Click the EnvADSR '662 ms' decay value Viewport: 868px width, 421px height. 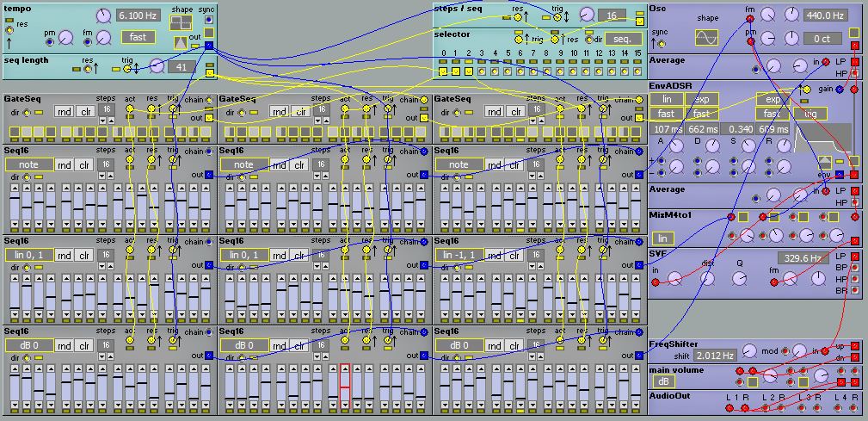(703, 128)
